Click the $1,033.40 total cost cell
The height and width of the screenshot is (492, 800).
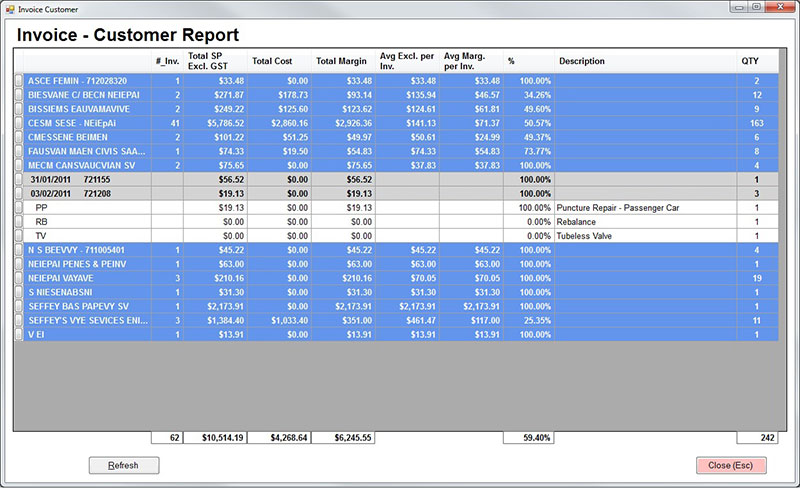[x=279, y=321]
